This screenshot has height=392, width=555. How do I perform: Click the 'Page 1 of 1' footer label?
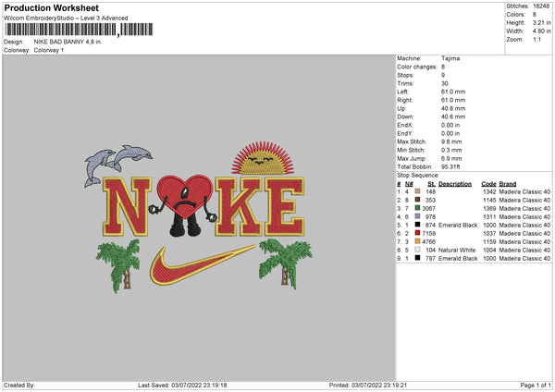point(536,385)
